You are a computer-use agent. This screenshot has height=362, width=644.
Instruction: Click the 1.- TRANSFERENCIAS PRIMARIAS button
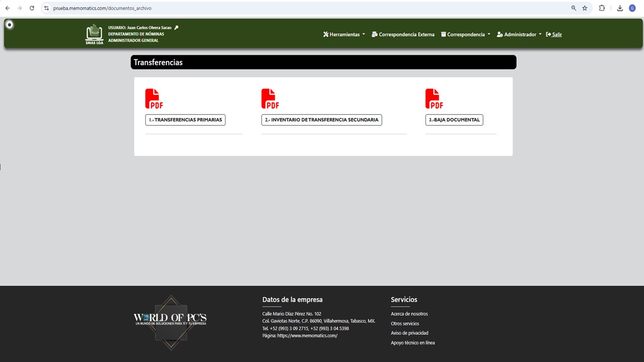(x=185, y=120)
